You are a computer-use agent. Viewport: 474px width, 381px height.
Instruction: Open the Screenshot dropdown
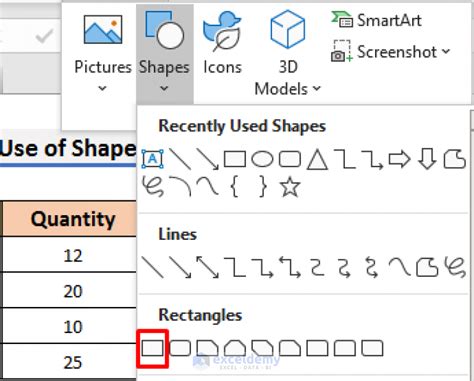pos(390,52)
